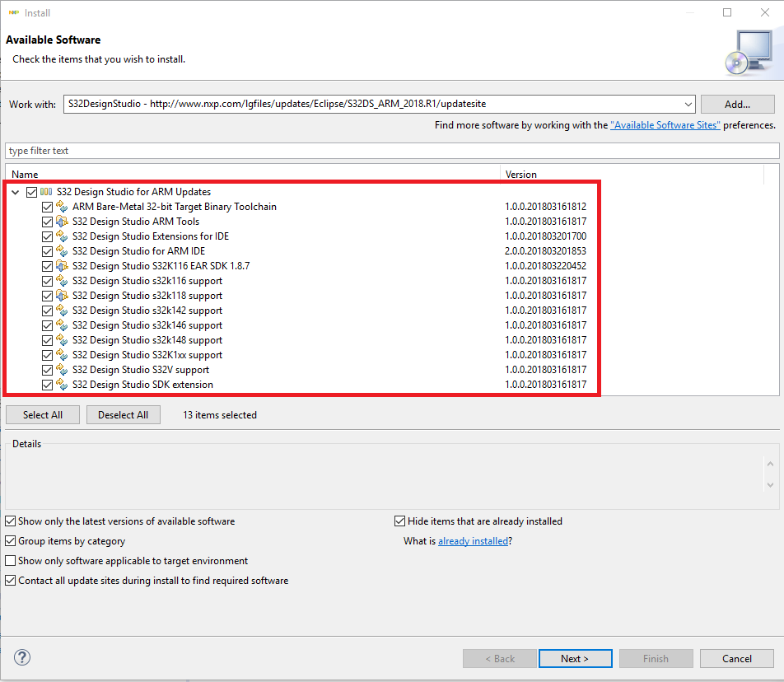Uncheck S32 Design Studio Extensions for IDE
This screenshot has height=682, width=784.
[x=47, y=236]
